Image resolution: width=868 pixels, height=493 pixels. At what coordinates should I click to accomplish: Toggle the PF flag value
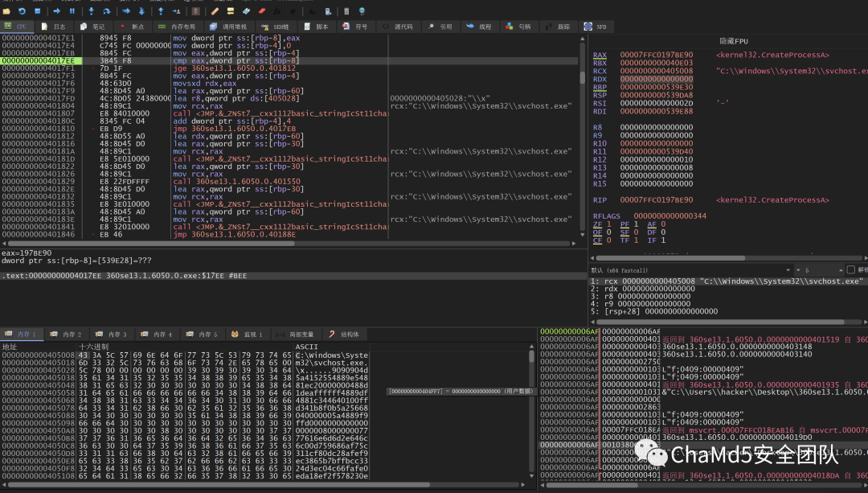(636, 224)
